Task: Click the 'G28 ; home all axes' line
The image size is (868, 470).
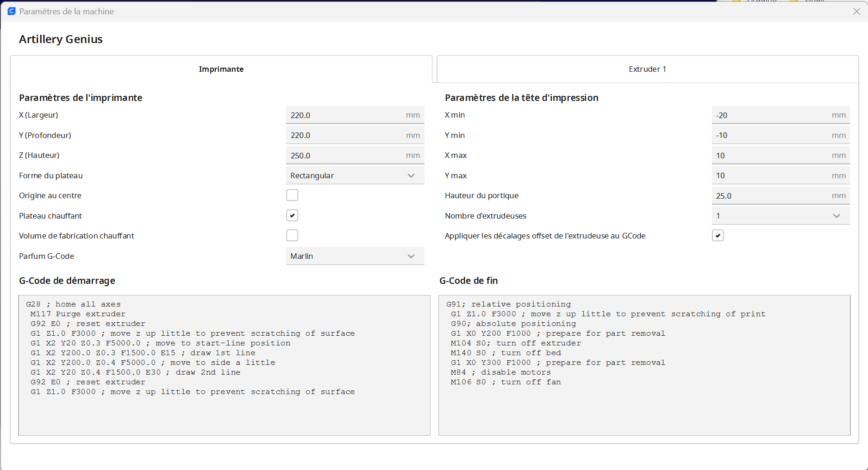Action: (73, 304)
